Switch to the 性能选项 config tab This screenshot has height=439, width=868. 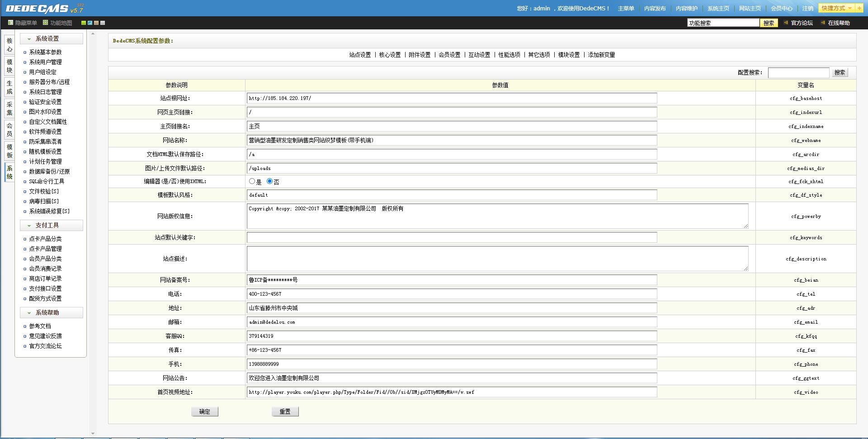coord(509,55)
